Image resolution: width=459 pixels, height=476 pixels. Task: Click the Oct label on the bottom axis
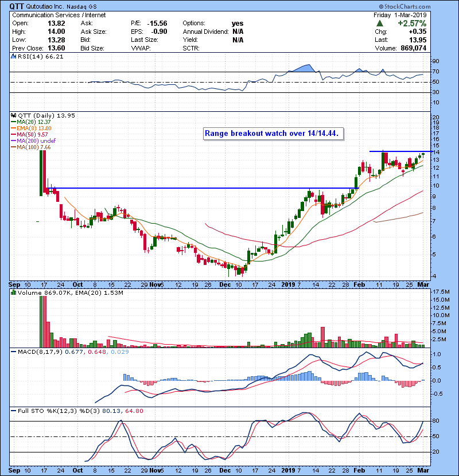coord(78,470)
